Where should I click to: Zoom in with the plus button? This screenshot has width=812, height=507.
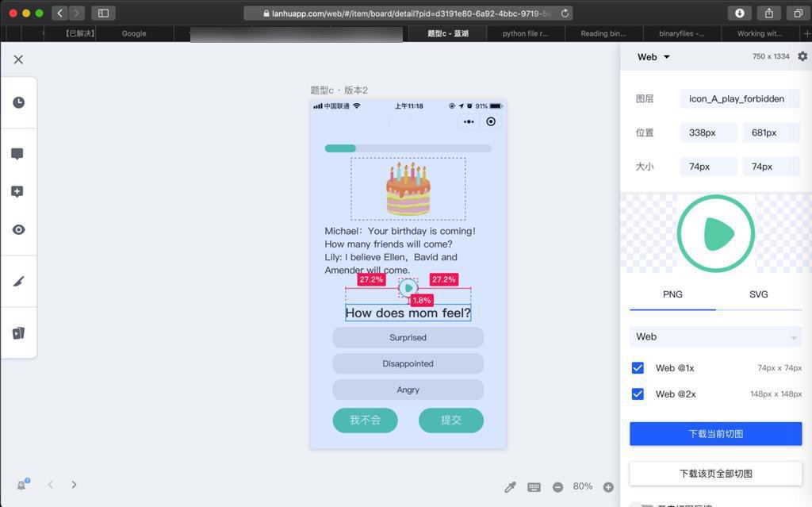pos(608,487)
